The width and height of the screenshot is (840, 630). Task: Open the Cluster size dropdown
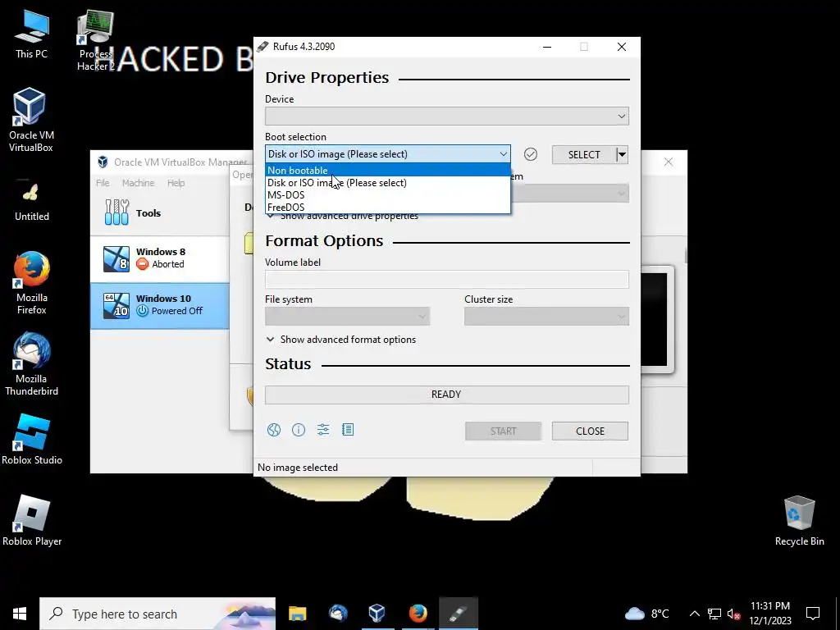pos(546,316)
